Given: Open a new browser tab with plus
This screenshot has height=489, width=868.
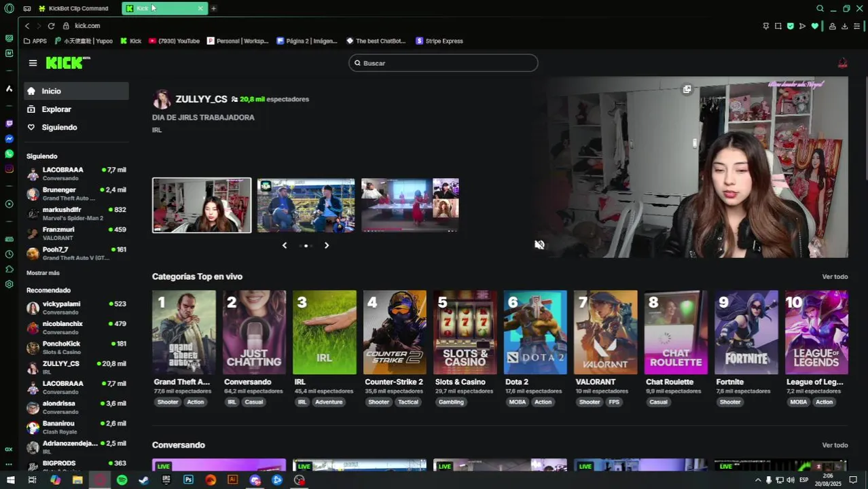Looking at the screenshot, I should click(x=213, y=8).
